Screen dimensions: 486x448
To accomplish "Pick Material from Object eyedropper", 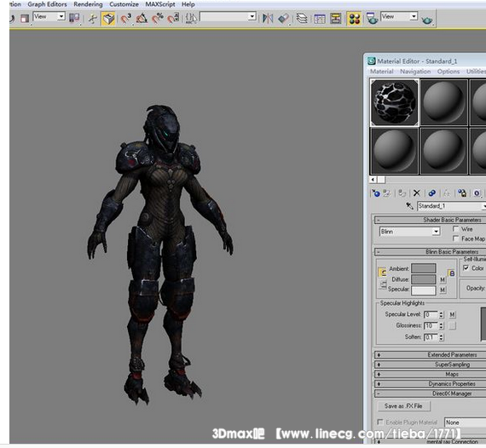I will pos(409,206).
